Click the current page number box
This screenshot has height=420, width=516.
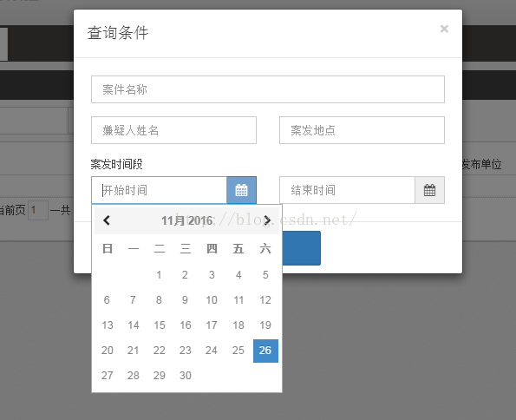(38, 210)
